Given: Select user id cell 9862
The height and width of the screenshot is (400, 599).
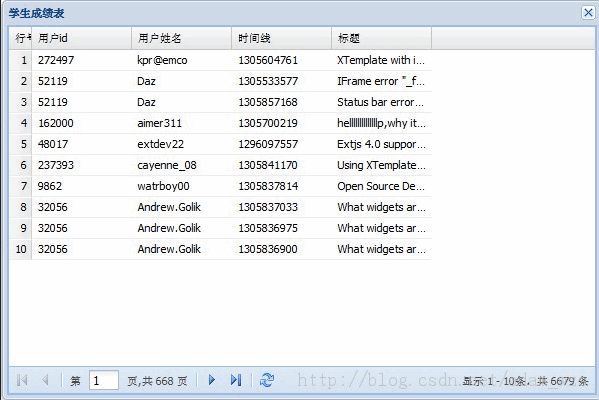Looking at the screenshot, I should pos(82,186).
